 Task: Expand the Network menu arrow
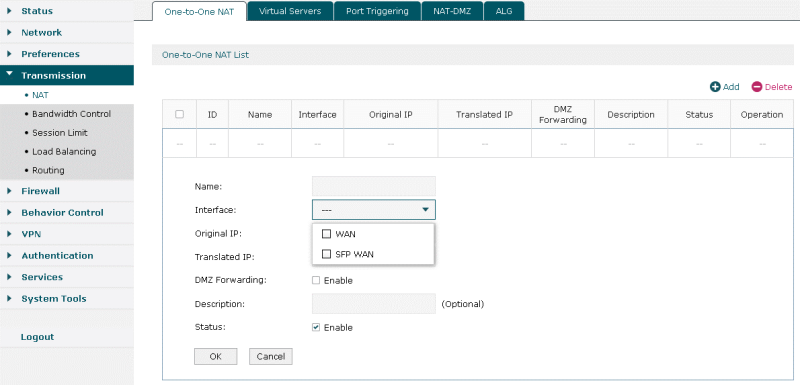click(9, 32)
